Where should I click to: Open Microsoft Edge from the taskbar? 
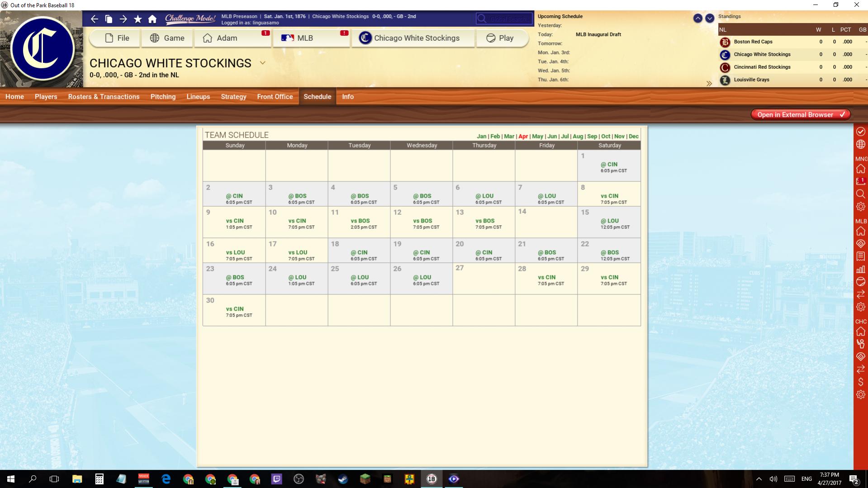(166, 479)
